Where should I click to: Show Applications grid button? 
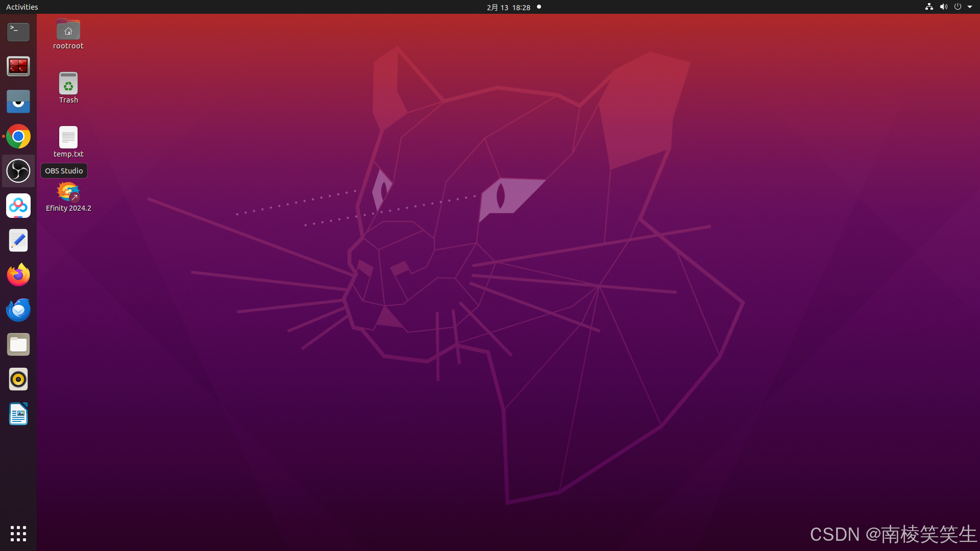pyautogui.click(x=18, y=534)
